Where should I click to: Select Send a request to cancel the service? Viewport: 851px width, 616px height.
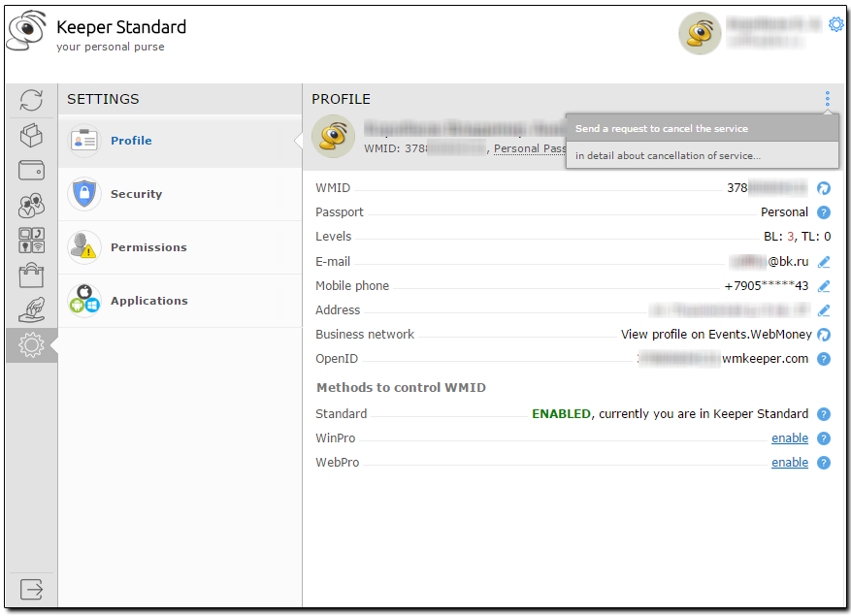(x=703, y=129)
